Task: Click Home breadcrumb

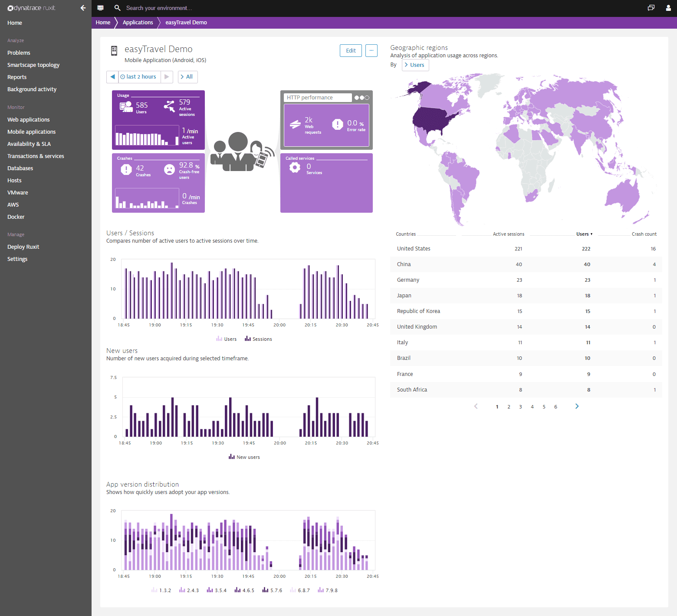Action: click(103, 23)
